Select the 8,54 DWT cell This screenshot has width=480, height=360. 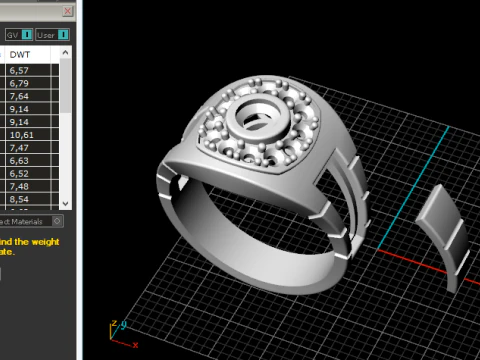point(28,199)
